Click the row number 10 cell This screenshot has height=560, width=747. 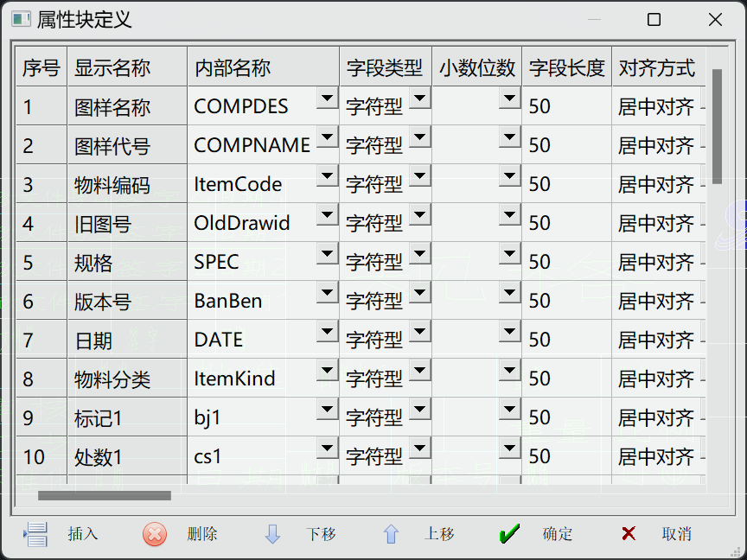point(41,456)
